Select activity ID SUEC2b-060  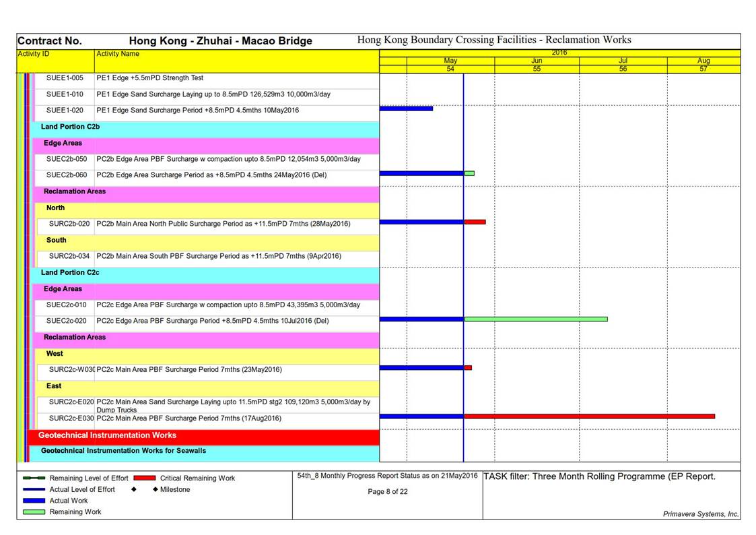67,175
